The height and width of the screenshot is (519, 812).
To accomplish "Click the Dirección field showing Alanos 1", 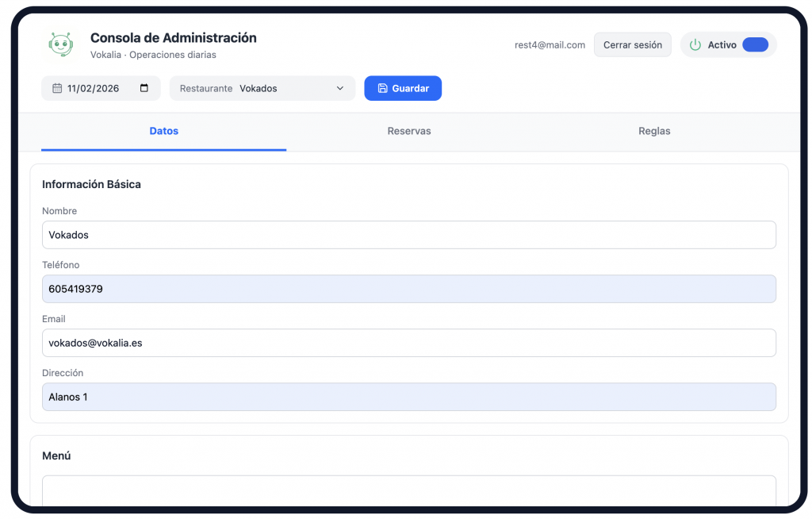I will click(x=408, y=397).
